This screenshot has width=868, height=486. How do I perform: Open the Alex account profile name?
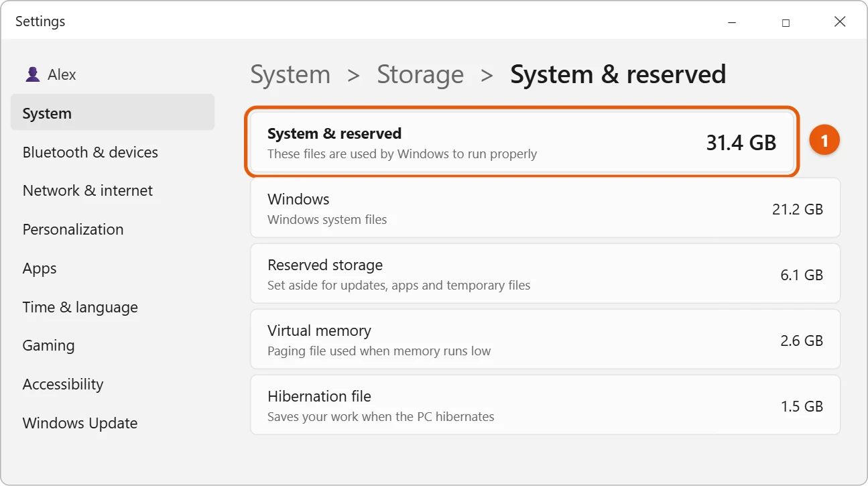click(62, 74)
